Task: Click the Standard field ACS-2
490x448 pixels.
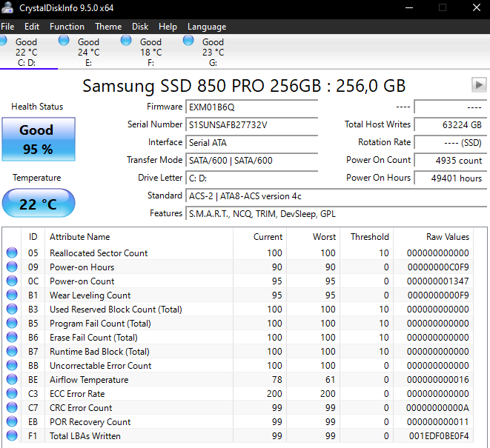Action: pyautogui.click(x=337, y=196)
